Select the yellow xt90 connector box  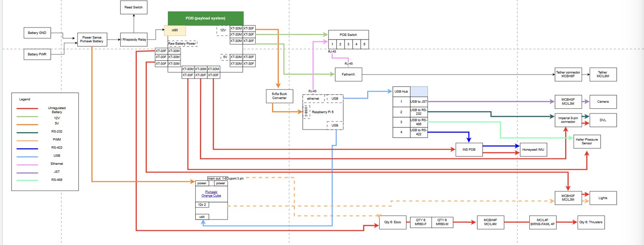[175, 30]
